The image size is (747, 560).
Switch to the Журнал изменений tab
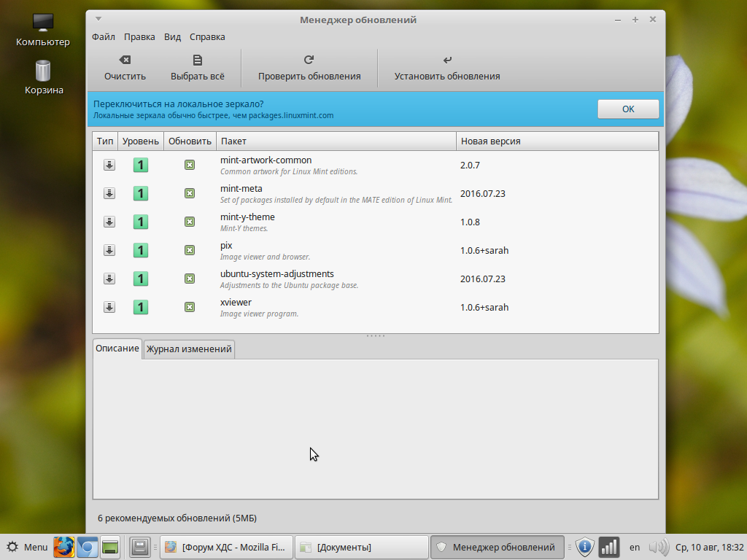point(189,349)
